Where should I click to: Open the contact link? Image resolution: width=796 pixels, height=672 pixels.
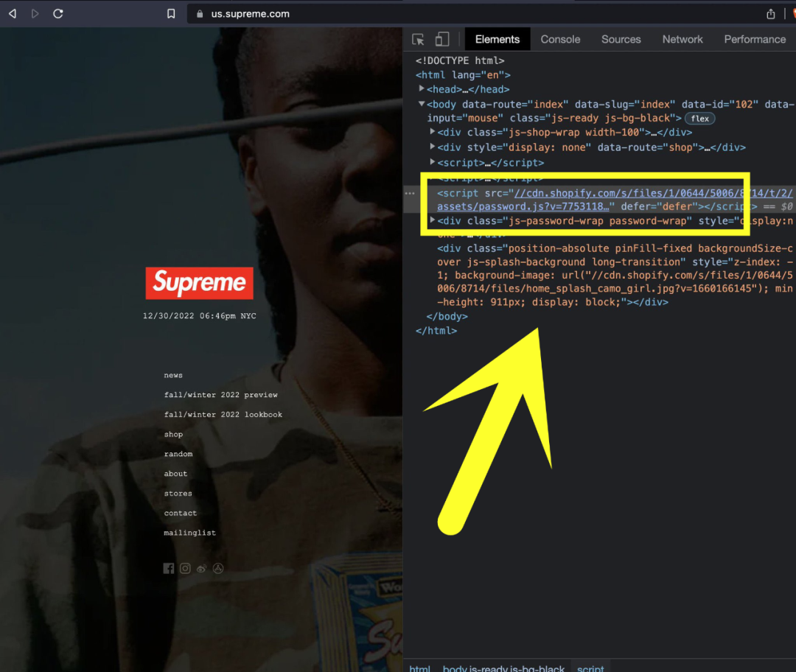tap(181, 513)
